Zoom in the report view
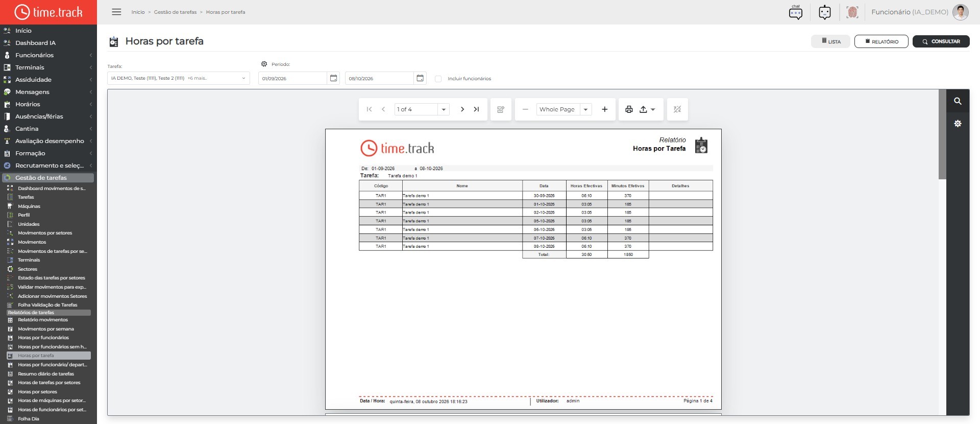Screen dimensions: 980x424 pos(604,109)
